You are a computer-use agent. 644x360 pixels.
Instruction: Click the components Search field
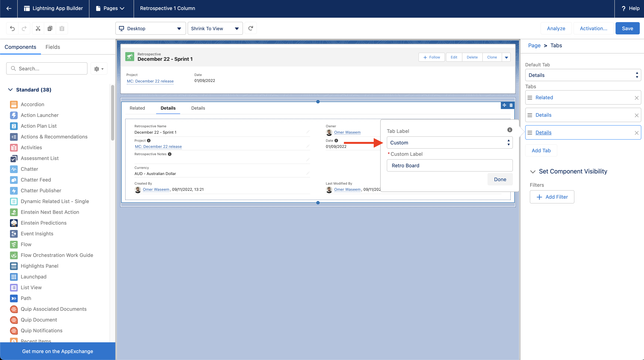pyautogui.click(x=47, y=68)
